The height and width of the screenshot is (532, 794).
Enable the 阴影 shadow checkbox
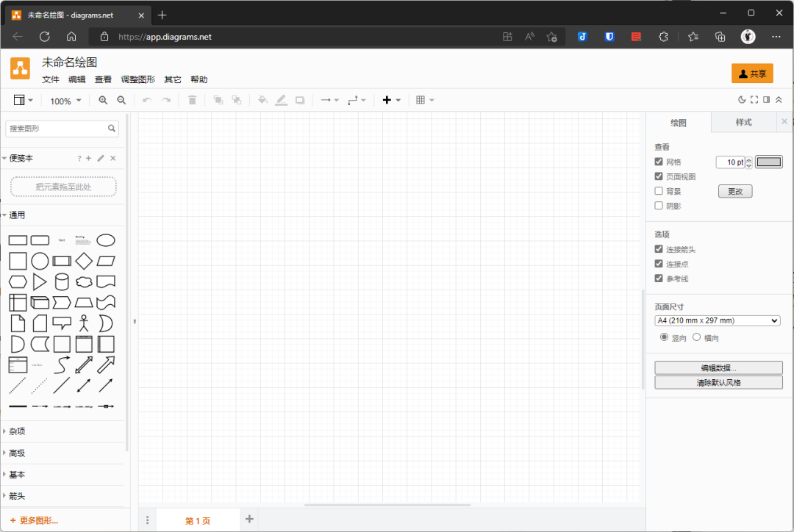tap(659, 206)
